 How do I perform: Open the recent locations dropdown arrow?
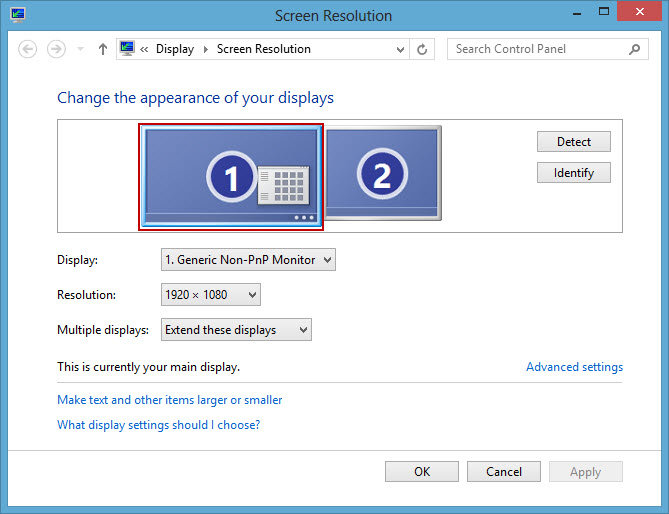pyautogui.click(x=80, y=49)
